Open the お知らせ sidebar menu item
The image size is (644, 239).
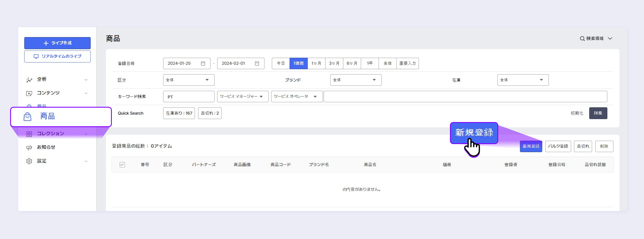click(46, 147)
